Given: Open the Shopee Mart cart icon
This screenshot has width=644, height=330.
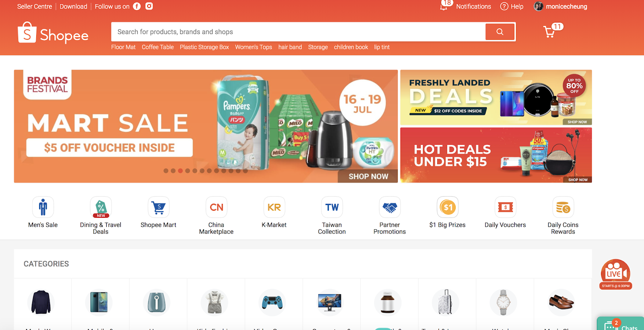Looking at the screenshot, I should [159, 207].
